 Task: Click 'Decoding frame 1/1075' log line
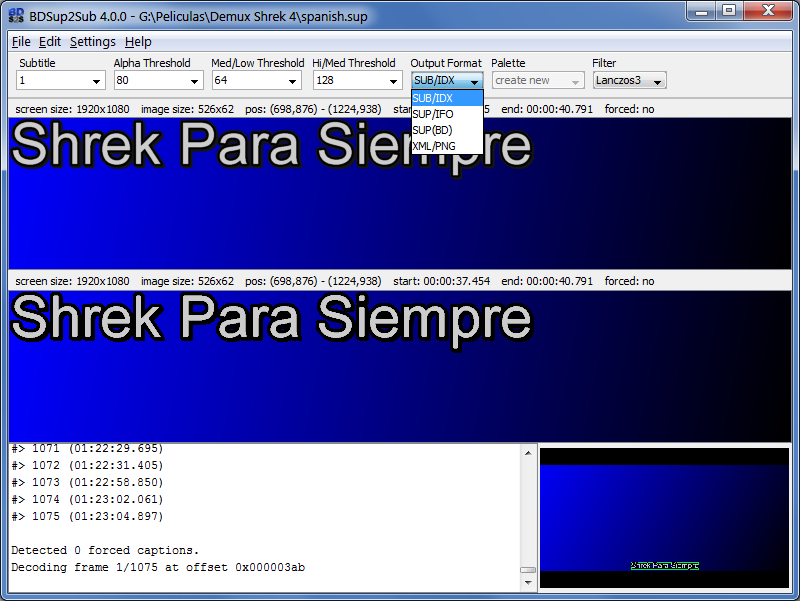pyautogui.click(x=158, y=567)
